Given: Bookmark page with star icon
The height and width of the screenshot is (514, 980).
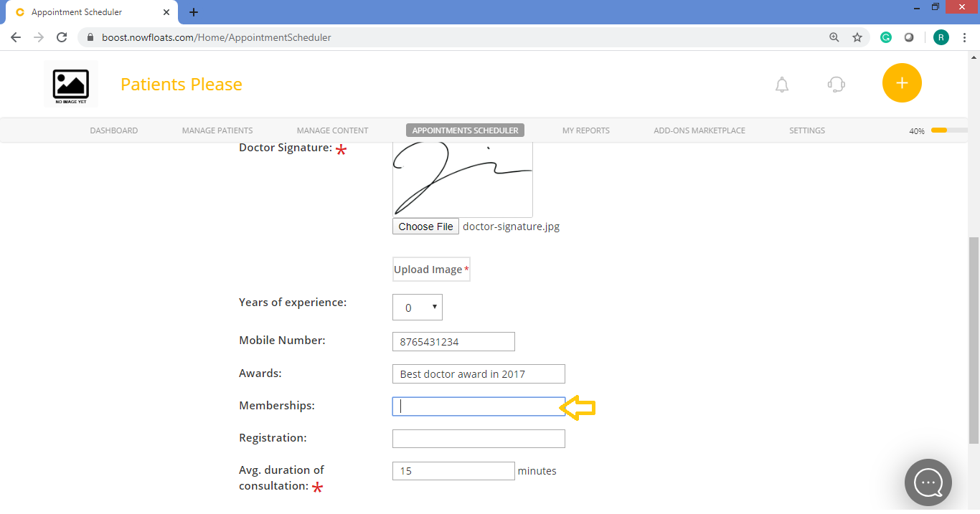Looking at the screenshot, I should pos(857,37).
